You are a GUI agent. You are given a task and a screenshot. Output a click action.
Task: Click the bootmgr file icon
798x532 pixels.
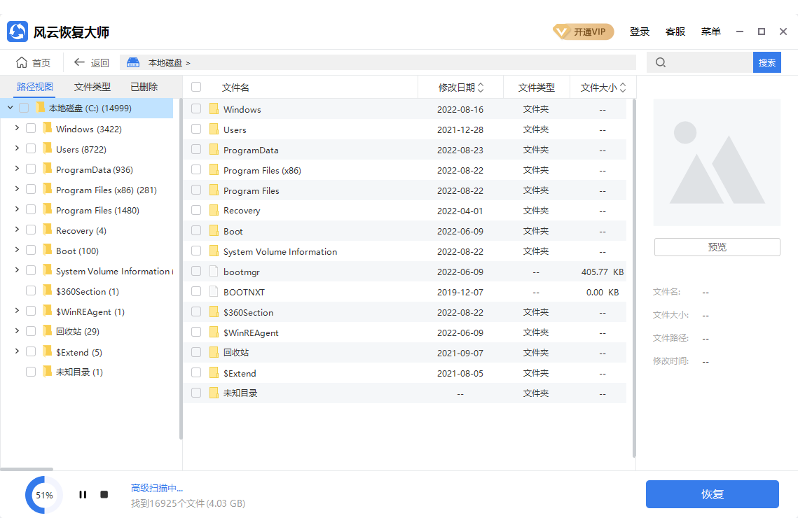(x=214, y=272)
